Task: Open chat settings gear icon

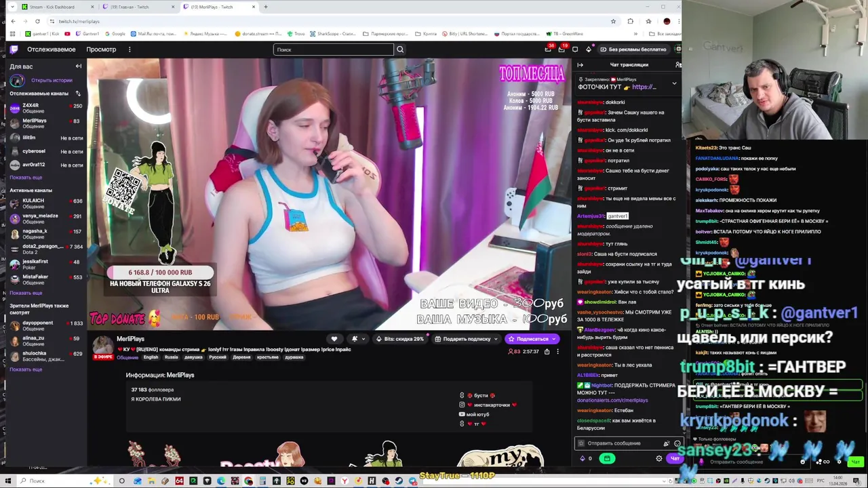Action: pyautogui.click(x=658, y=459)
